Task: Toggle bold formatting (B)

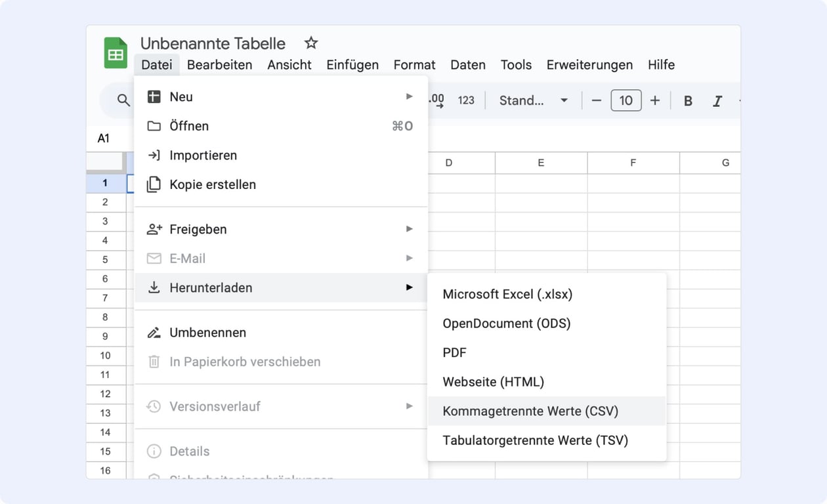Action: point(688,101)
